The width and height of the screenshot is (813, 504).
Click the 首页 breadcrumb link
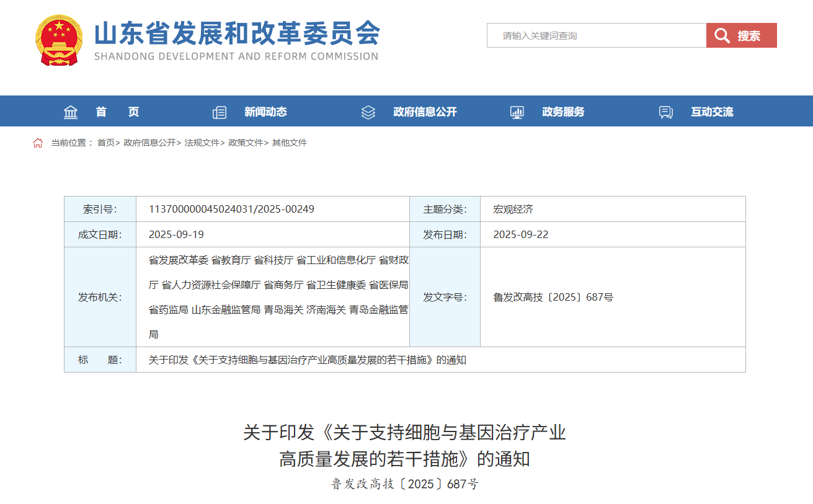pyautogui.click(x=105, y=143)
